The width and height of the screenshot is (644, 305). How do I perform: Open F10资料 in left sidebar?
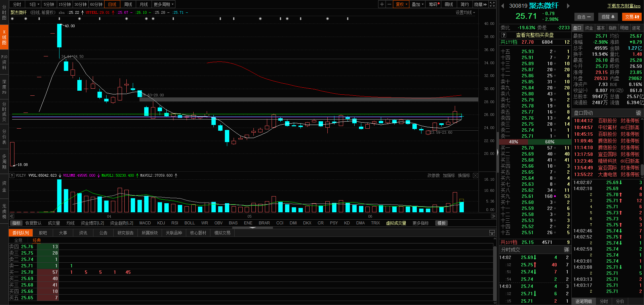click(x=4, y=62)
